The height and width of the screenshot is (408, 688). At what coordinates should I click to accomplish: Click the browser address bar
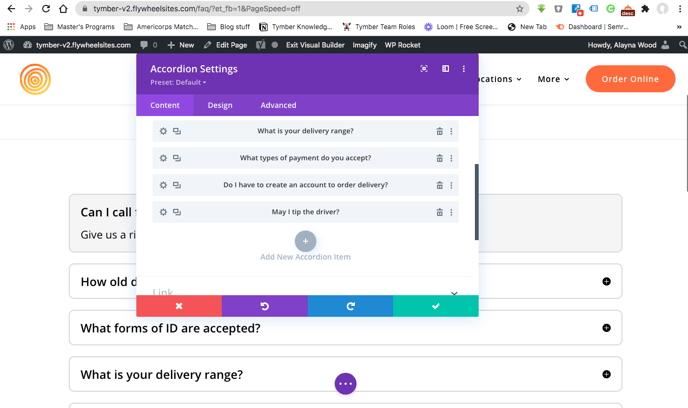pyautogui.click(x=302, y=9)
